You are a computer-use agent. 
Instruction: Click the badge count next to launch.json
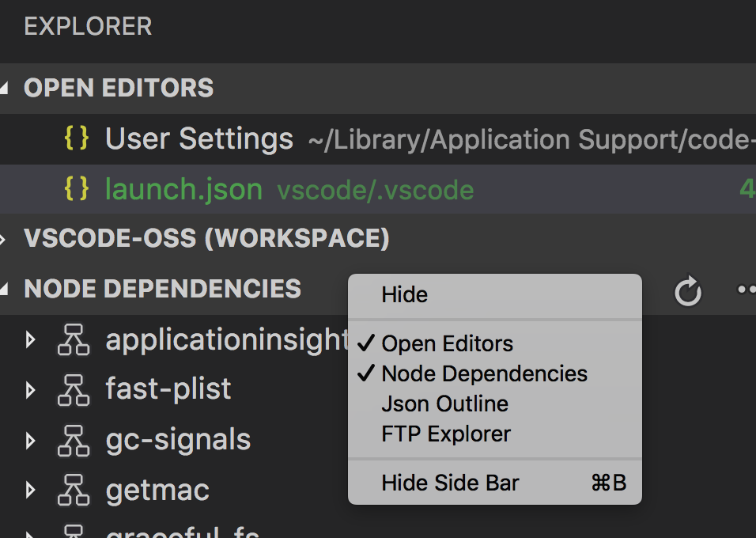[x=750, y=190]
